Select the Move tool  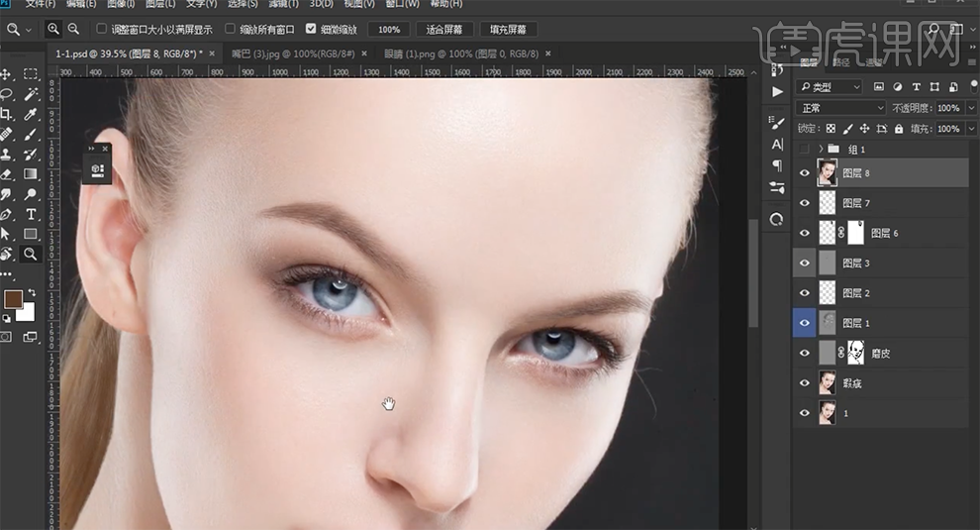pos(7,74)
